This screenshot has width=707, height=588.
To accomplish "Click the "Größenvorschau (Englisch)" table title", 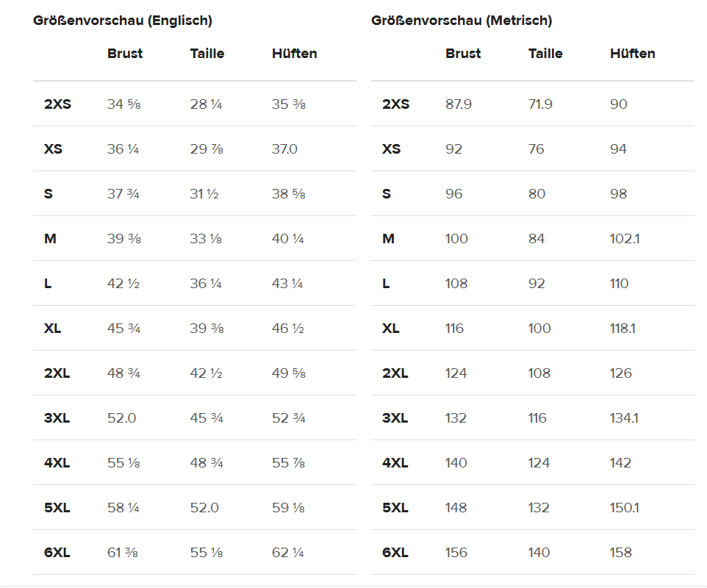I will pos(123,21).
